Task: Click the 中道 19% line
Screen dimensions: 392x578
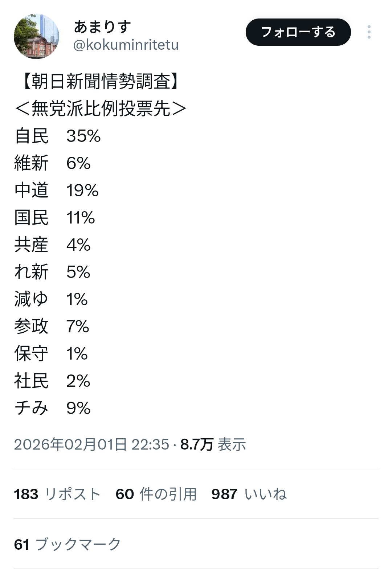Action: [x=56, y=190]
